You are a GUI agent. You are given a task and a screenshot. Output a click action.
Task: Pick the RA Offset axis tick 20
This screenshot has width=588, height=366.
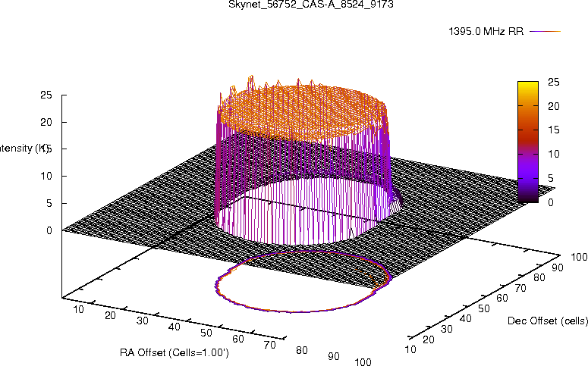pos(110,315)
